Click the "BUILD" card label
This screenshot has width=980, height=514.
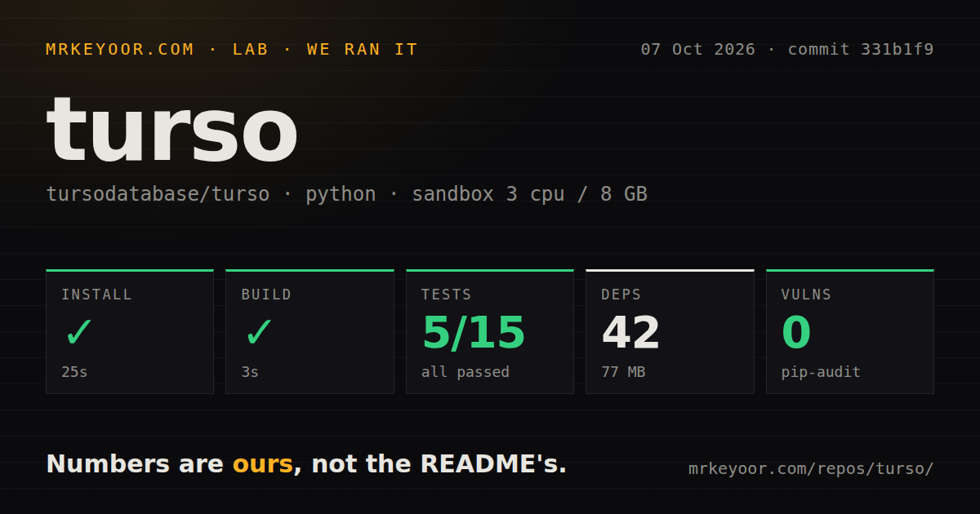(266, 295)
